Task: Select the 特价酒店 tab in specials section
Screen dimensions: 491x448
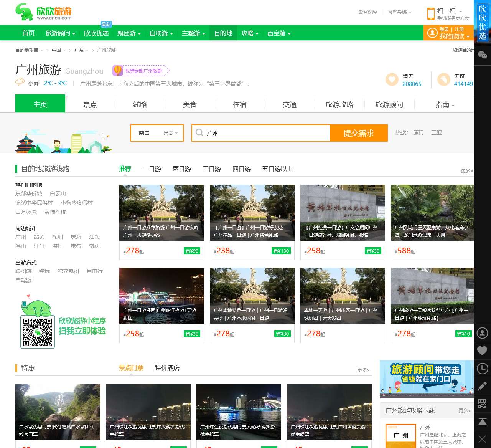Action: click(x=166, y=368)
